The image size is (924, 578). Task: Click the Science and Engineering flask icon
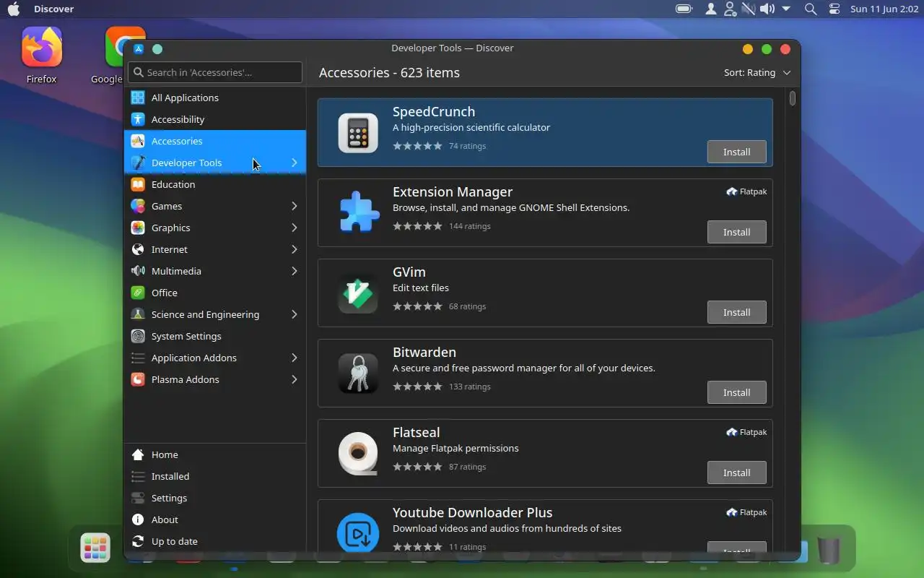point(138,314)
